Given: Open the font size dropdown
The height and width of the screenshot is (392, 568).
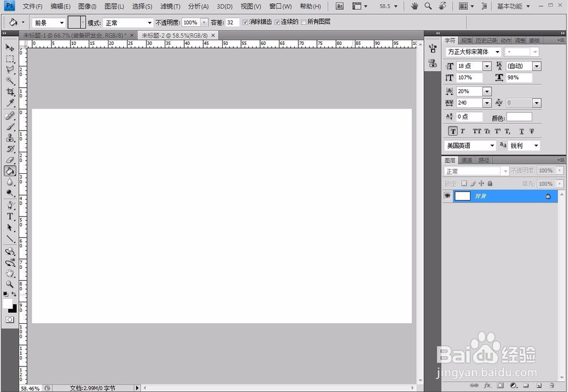Looking at the screenshot, I should 487,66.
